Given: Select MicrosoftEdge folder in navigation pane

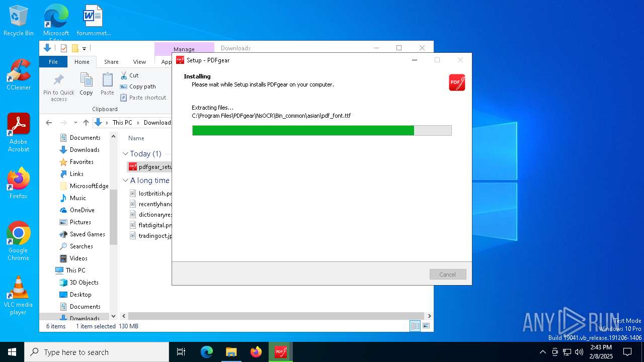Looking at the screenshot, I should [x=84, y=186].
